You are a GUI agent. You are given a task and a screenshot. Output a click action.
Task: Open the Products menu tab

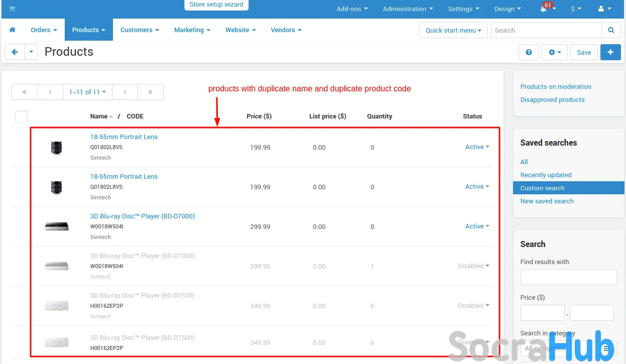(x=88, y=30)
